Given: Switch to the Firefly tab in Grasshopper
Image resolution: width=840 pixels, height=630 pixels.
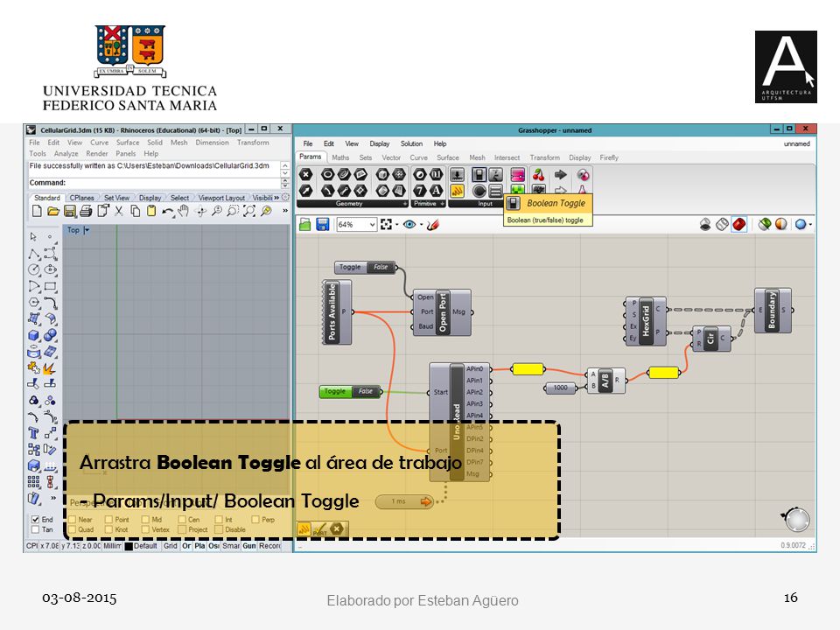Looking at the screenshot, I should pyautogui.click(x=609, y=157).
